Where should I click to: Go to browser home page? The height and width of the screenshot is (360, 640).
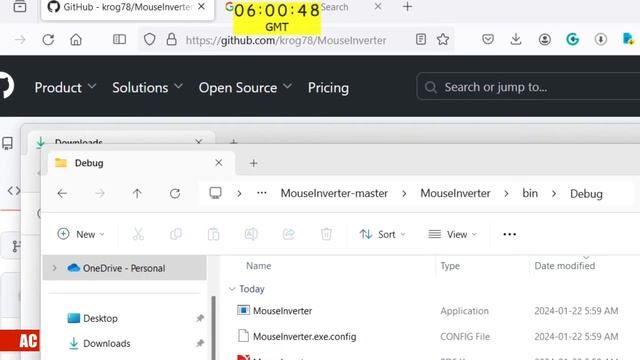click(76, 40)
